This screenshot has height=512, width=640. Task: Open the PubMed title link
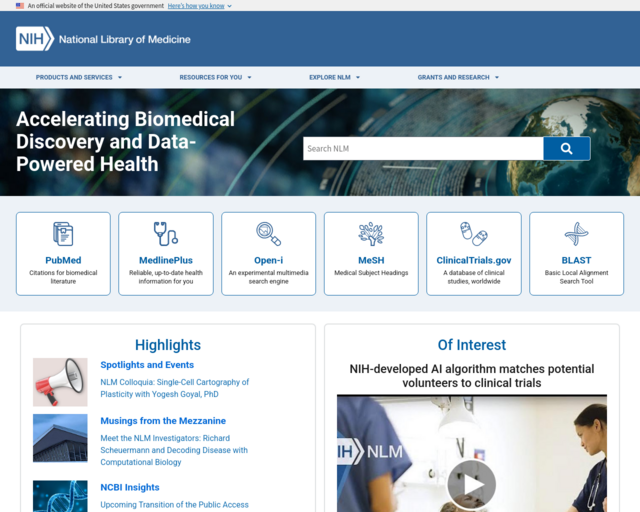[63, 260]
